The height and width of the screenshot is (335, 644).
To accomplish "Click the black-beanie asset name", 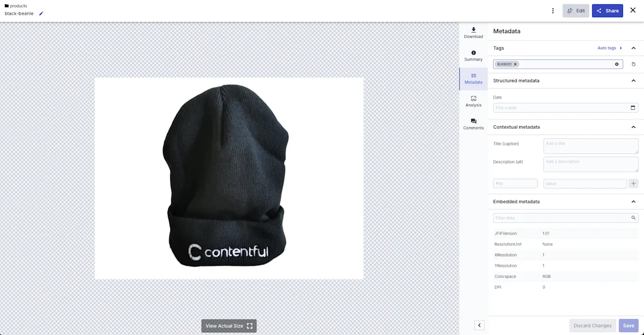I will [19, 14].
